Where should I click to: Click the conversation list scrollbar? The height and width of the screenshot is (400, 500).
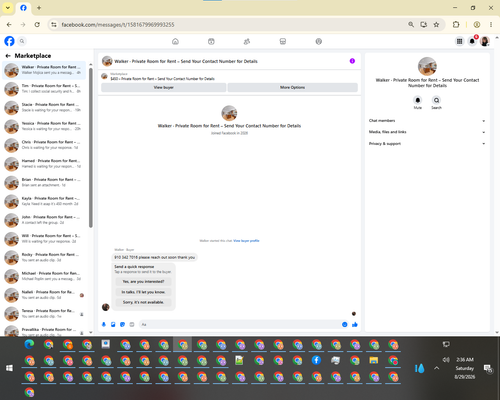pyautogui.click(x=91, y=148)
